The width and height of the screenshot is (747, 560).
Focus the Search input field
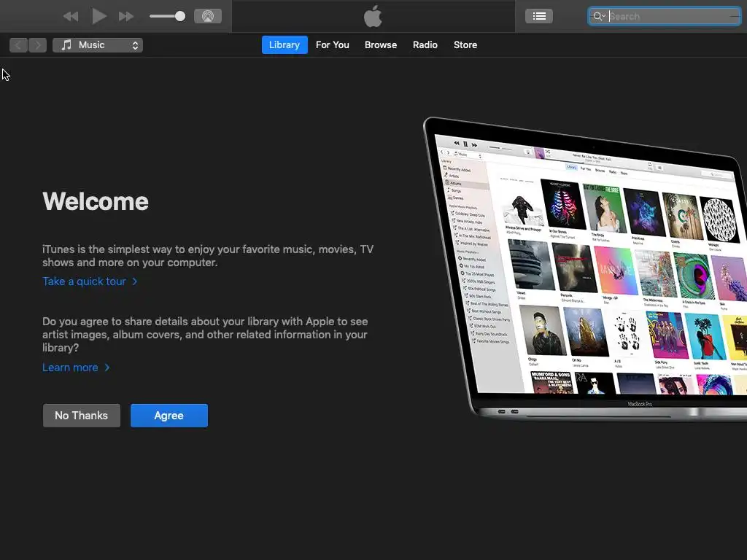[x=664, y=16]
